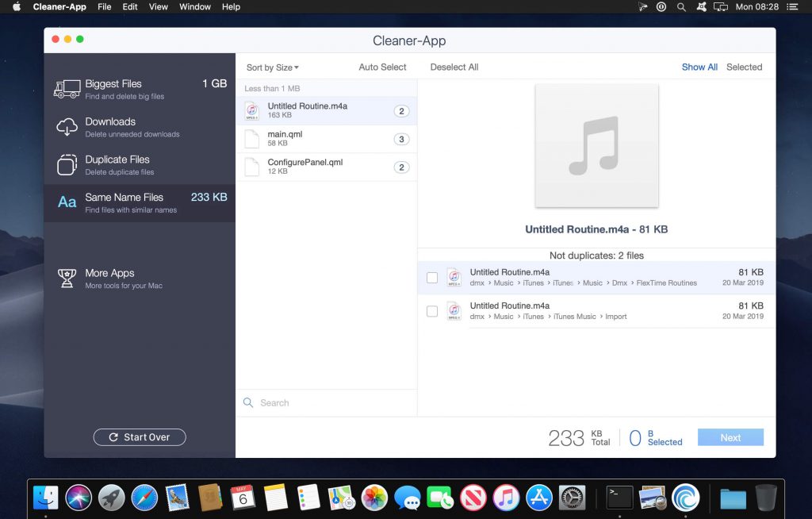Screen dimensions: 812x519
Task: Select the Same Name Files Aa icon
Action: pyautogui.click(x=67, y=202)
